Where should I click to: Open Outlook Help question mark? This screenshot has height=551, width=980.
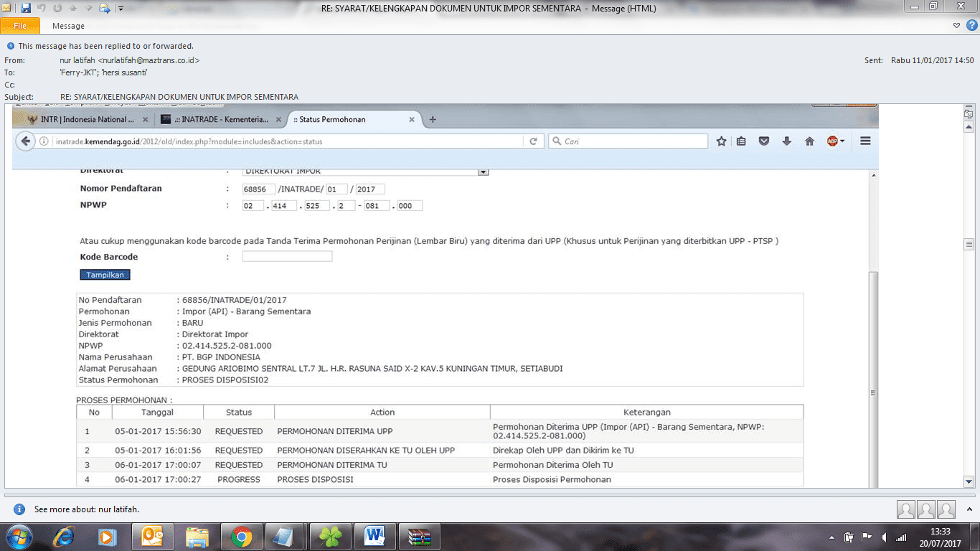pos(971,26)
